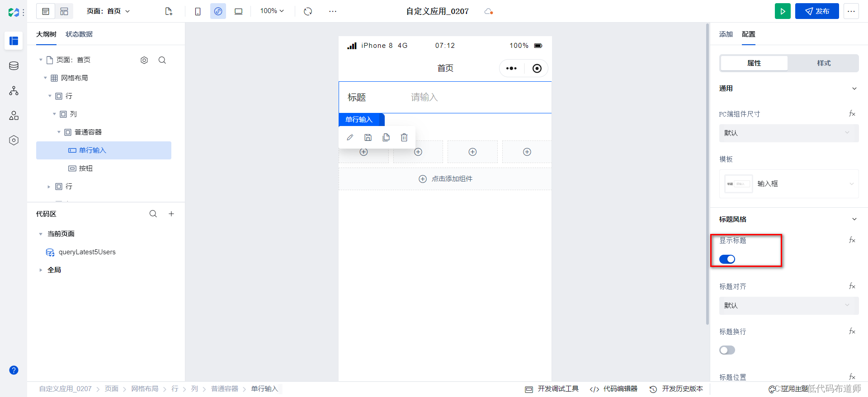This screenshot has height=397, width=868.
Task: Click the save icon on component toolbar
Action: pyautogui.click(x=368, y=137)
